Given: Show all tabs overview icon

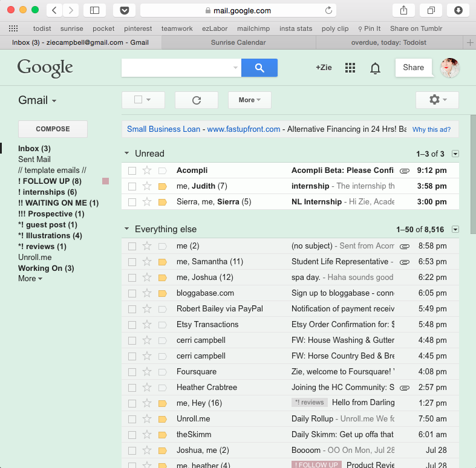Looking at the screenshot, I should click(431, 10).
